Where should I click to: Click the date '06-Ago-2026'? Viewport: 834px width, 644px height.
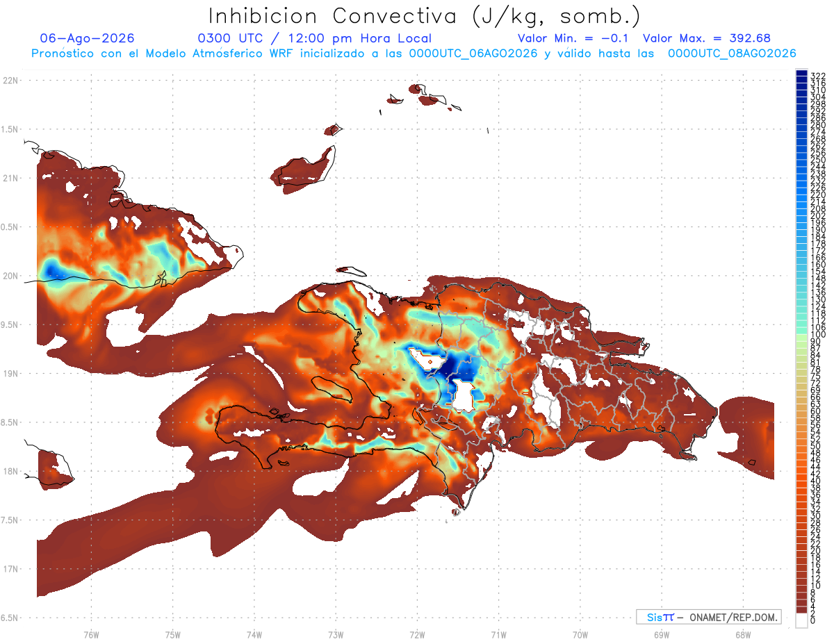pos(88,38)
